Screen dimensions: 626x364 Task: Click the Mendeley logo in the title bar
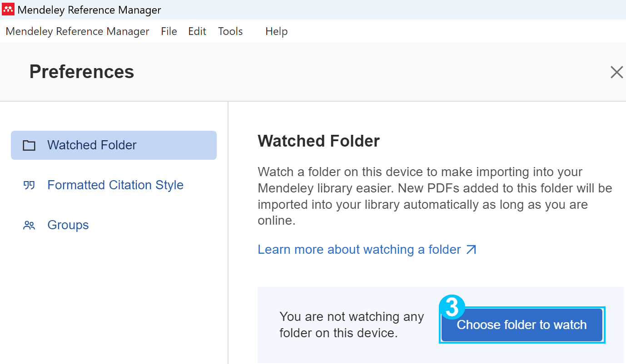[x=8, y=10]
